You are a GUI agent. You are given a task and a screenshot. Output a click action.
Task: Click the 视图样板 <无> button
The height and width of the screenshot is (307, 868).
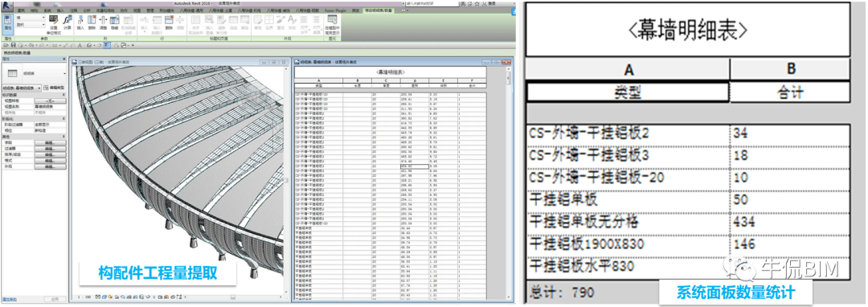point(50,100)
